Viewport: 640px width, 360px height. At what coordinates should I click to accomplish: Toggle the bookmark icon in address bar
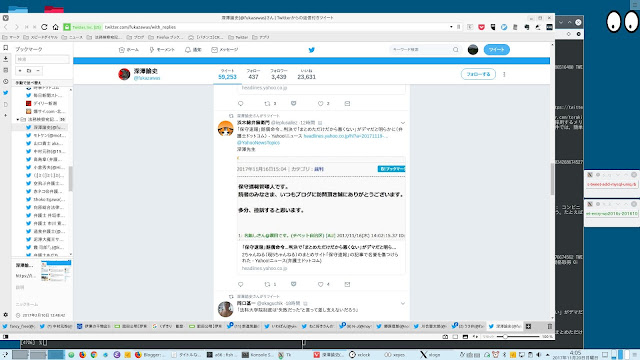(x=459, y=27)
